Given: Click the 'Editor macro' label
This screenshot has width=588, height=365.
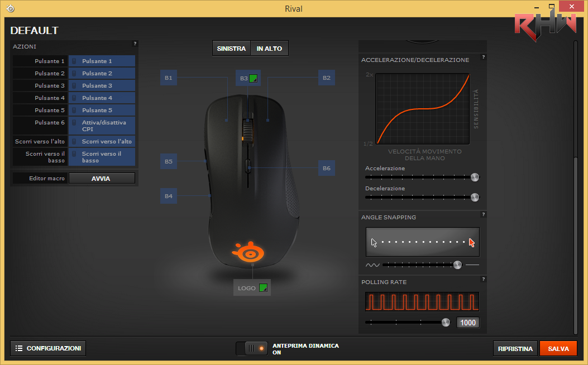Looking at the screenshot, I should click(x=47, y=179).
